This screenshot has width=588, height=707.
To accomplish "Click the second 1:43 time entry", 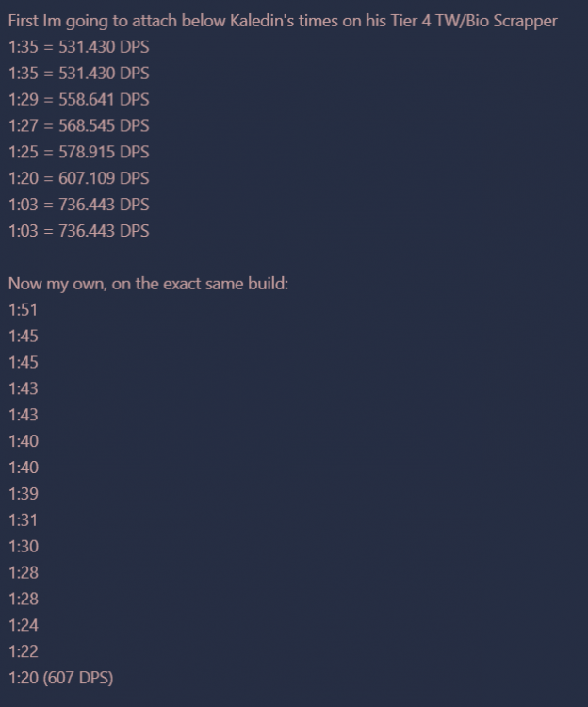I will point(23,415).
